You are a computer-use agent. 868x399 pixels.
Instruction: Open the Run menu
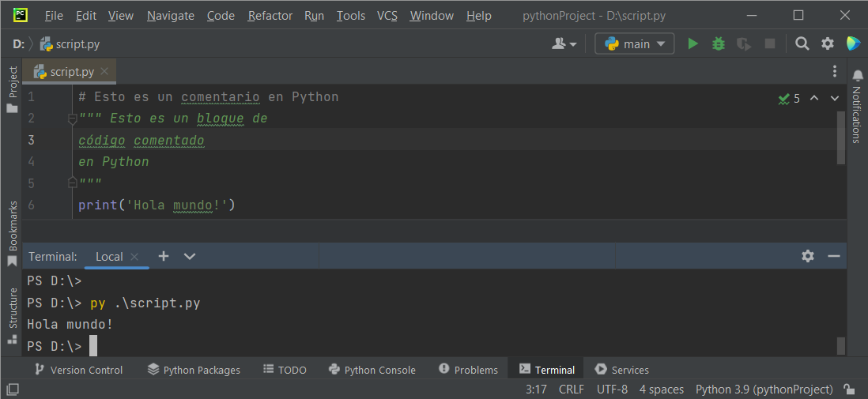pyautogui.click(x=314, y=16)
